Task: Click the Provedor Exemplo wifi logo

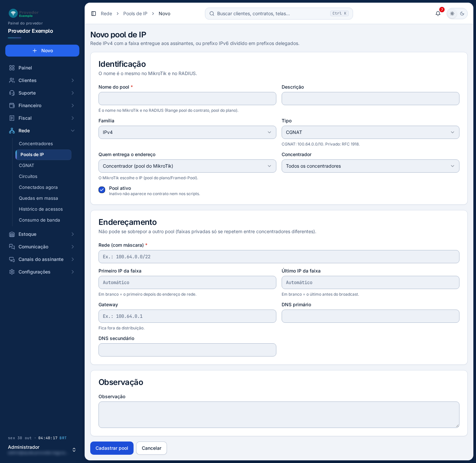Action: (13, 13)
